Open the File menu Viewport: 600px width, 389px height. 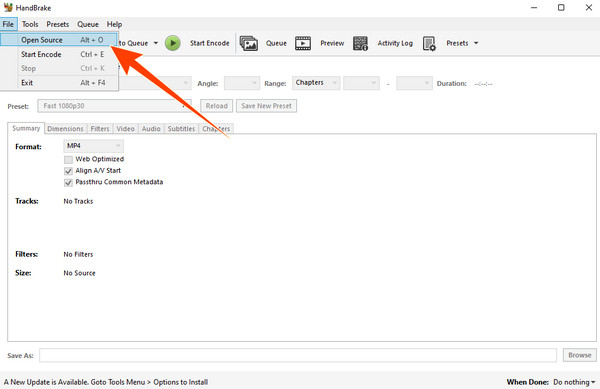point(8,24)
